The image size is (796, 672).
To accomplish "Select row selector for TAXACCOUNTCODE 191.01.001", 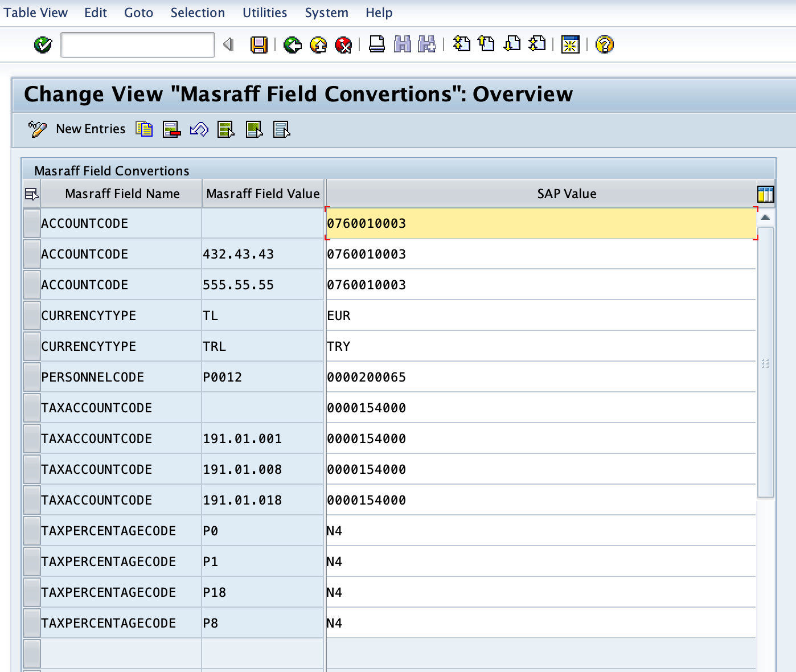I will (32, 439).
